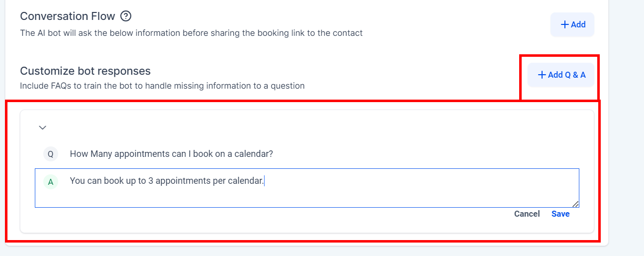Click the word "You" in the answer
644x256 pixels.
point(77,181)
